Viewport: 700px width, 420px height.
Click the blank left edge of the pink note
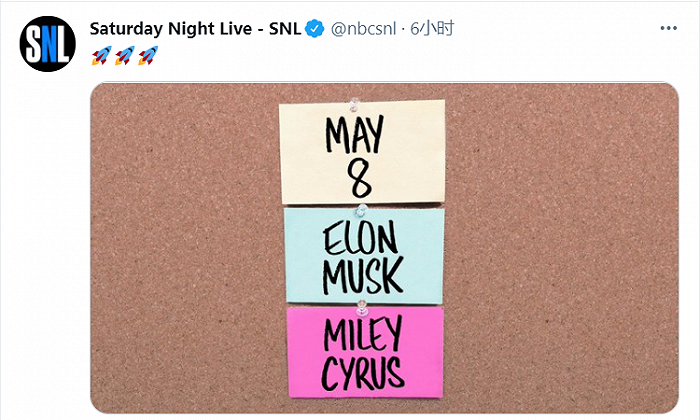pyautogui.click(x=297, y=350)
